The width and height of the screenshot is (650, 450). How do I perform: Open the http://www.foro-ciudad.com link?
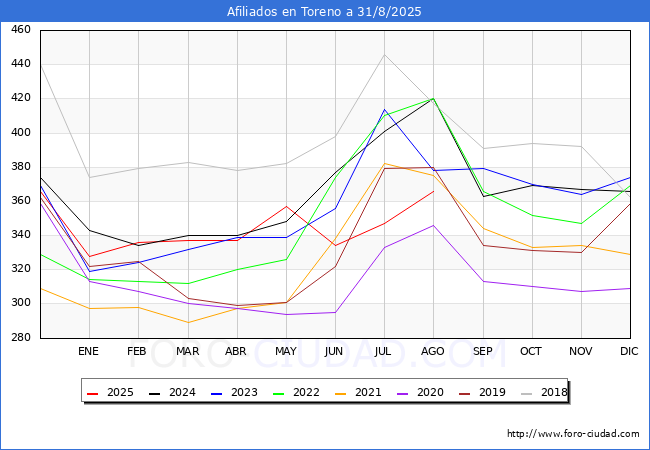pyautogui.click(x=573, y=434)
